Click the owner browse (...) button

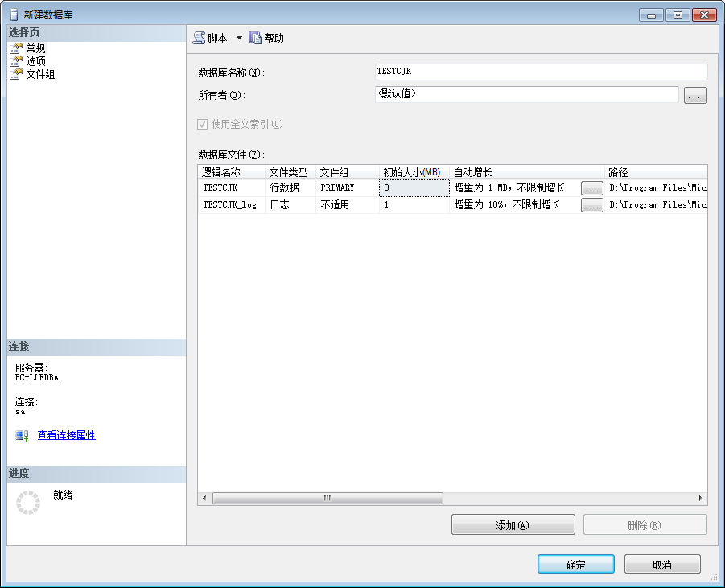pos(695,96)
